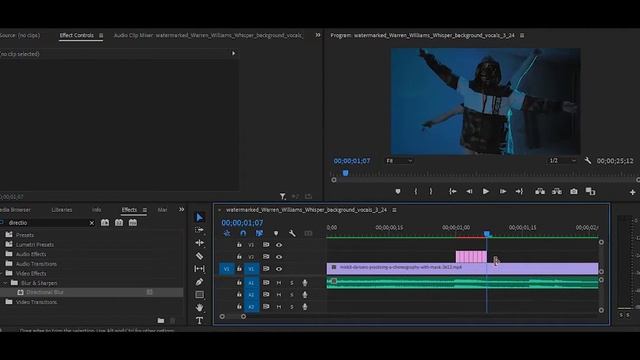The image size is (640, 360).
Task: Click the 32-bit color effects filter icon
Action: (x=119, y=222)
